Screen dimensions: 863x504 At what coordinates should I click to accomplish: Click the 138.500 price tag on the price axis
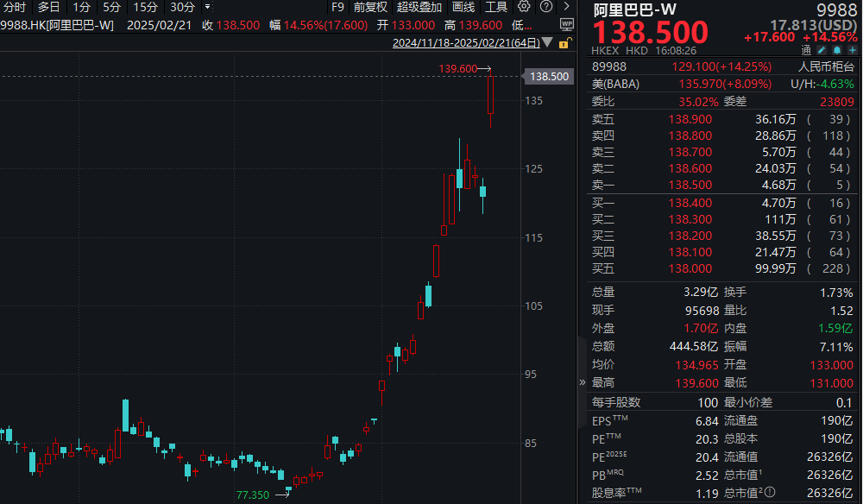coord(549,77)
